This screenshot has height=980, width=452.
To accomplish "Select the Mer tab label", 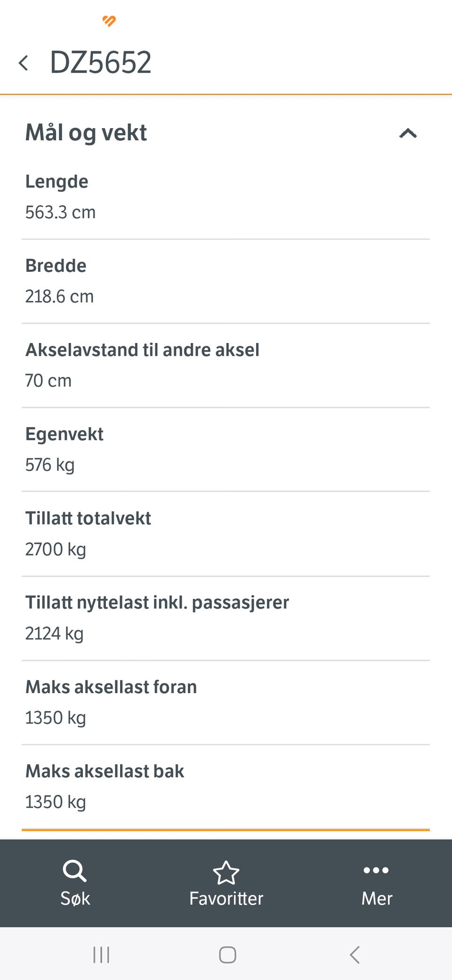I will point(377,898).
